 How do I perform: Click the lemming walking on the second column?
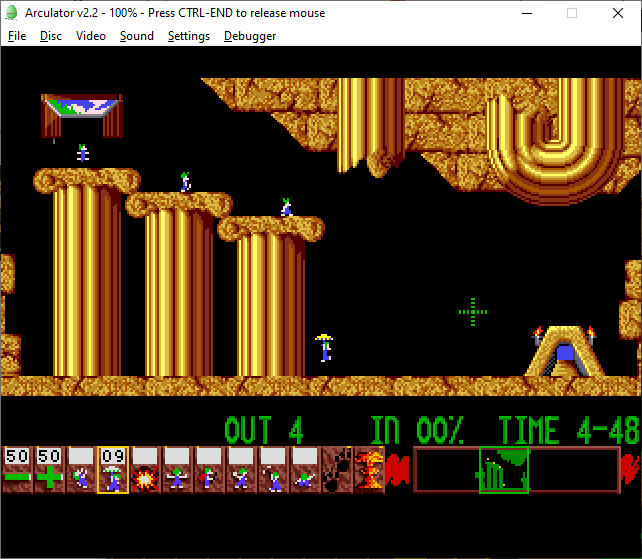[x=185, y=182]
